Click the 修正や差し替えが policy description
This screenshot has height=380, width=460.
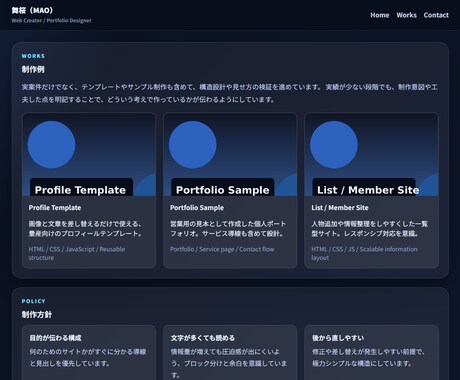(369, 357)
